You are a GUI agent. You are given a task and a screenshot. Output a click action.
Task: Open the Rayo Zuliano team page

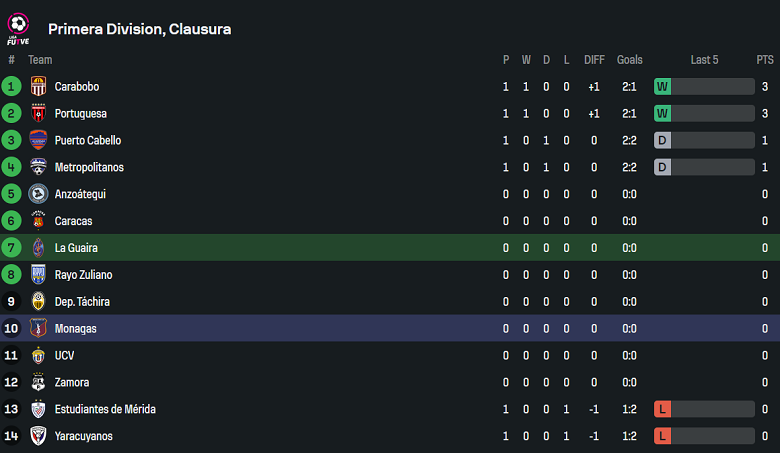coord(83,275)
